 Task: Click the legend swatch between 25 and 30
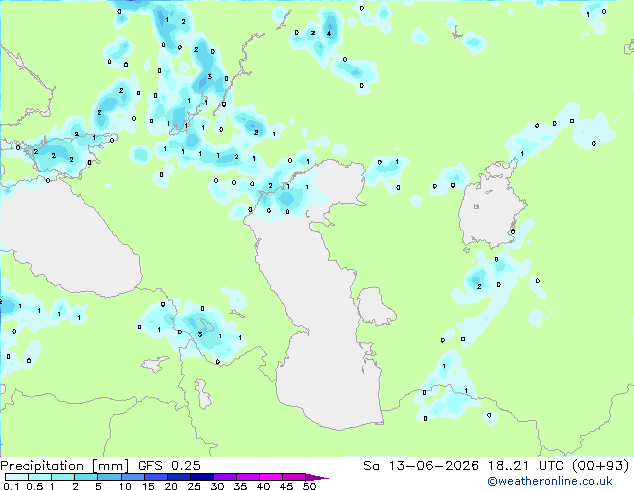(x=202, y=477)
